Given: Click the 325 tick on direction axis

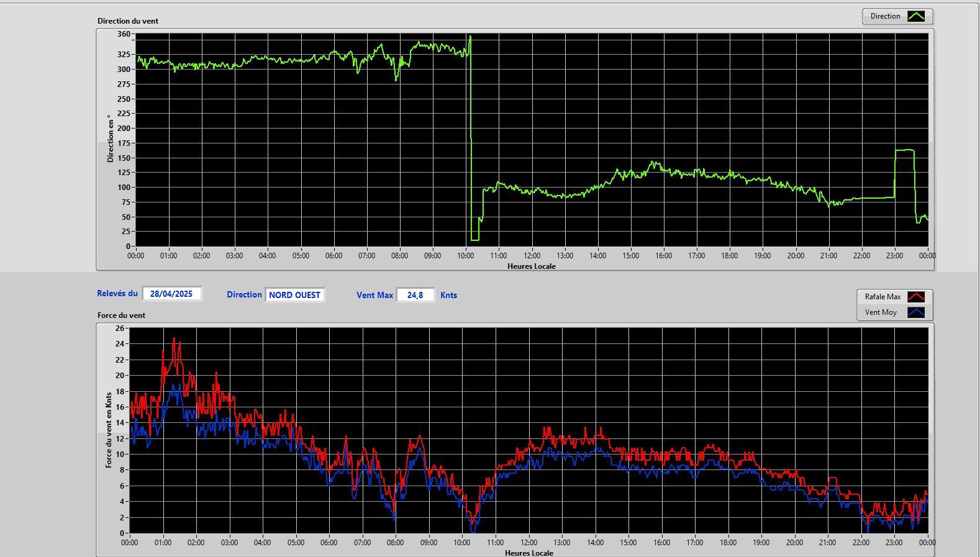Looking at the screenshot, I should (124, 55).
